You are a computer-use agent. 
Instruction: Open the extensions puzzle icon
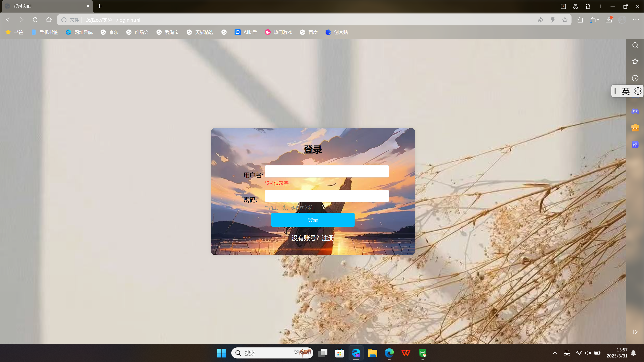[x=580, y=20]
